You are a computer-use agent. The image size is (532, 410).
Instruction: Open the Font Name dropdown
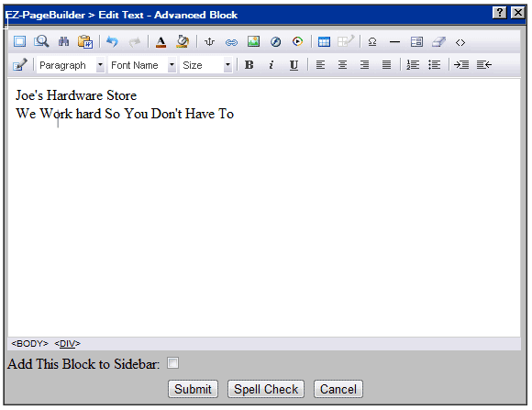tap(142, 65)
